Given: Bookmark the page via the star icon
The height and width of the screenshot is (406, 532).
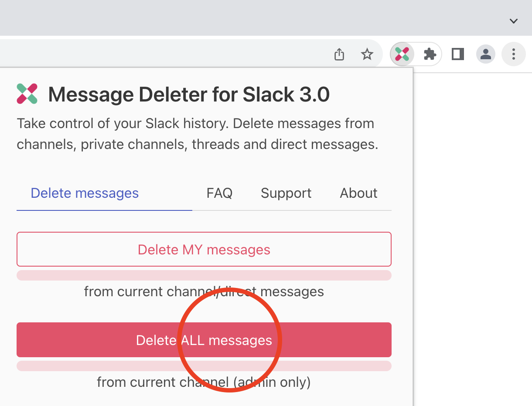Looking at the screenshot, I should point(367,54).
